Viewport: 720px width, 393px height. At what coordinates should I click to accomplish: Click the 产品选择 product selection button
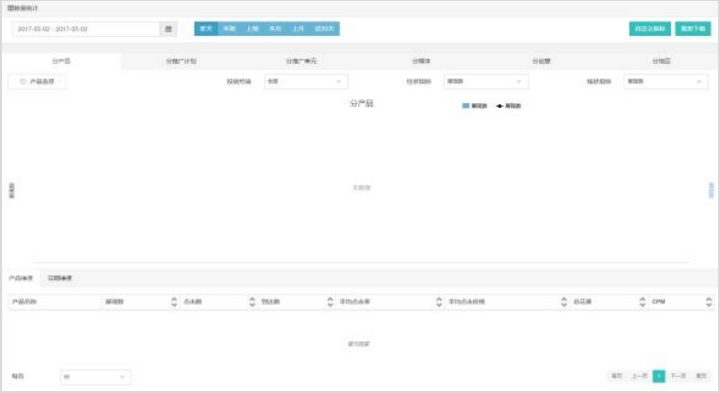tap(37, 82)
